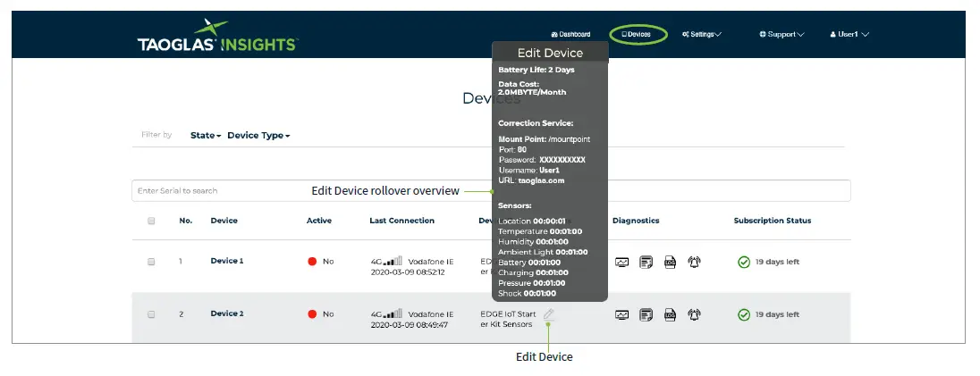
Task: Open the User1 account menu
Action: [x=849, y=34]
